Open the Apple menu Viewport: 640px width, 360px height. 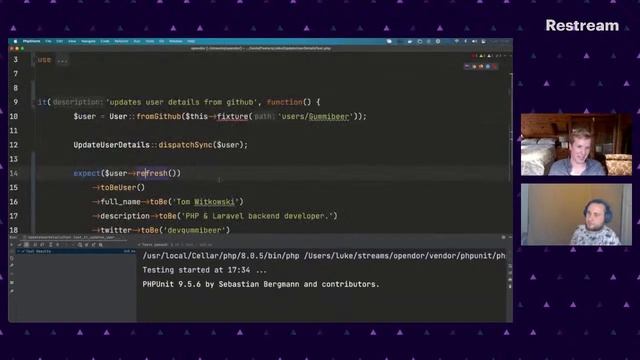(16, 41)
